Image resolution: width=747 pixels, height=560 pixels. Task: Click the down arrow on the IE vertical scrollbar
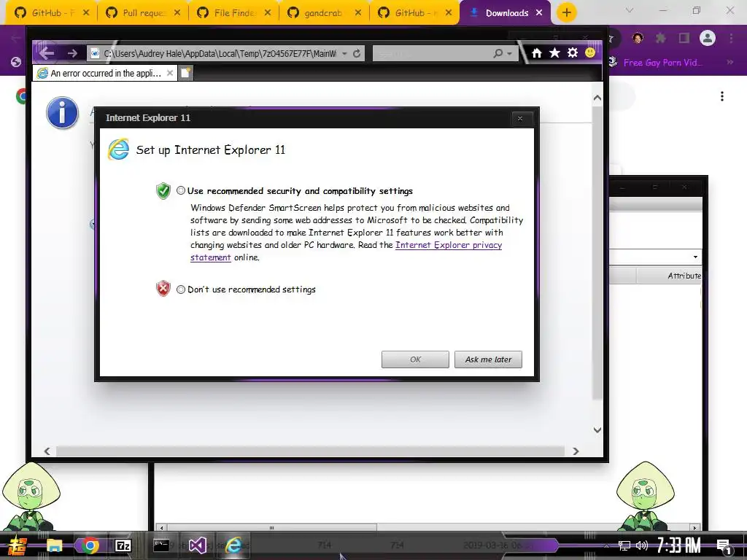click(x=597, y=430)
